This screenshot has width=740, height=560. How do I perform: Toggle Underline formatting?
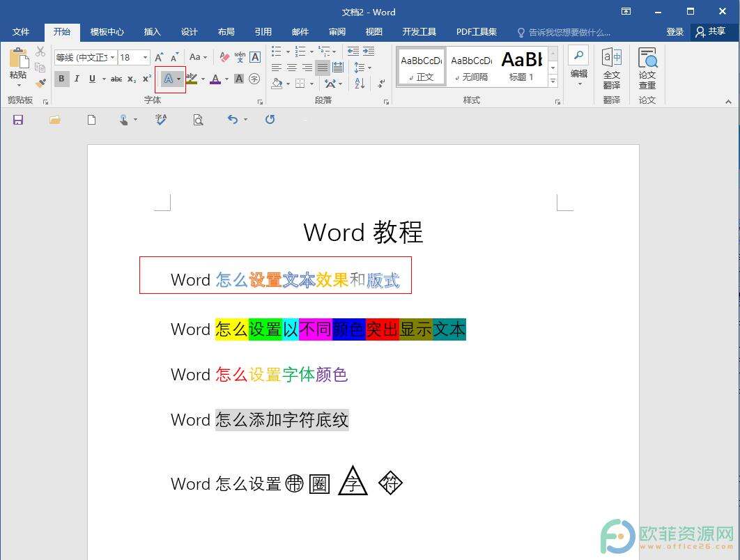click(92, 79)
